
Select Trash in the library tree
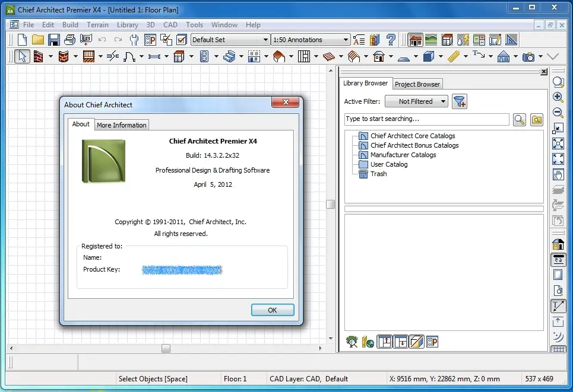(379, 174)
